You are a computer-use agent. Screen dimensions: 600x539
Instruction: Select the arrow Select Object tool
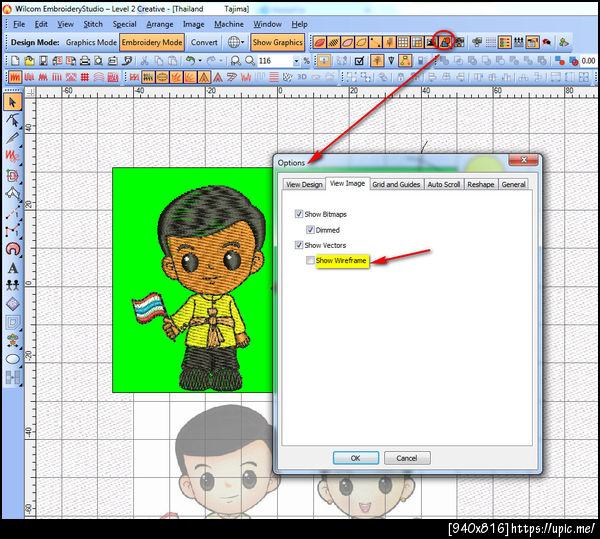12,102
